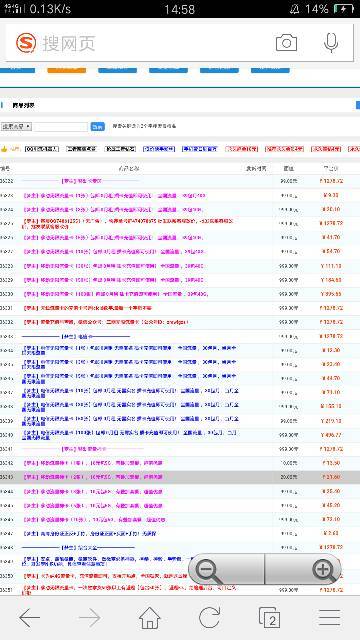Tap the Sogou logo icon
Image resolution: width=360 pixels, height=640 pixels.
point(26,43)
